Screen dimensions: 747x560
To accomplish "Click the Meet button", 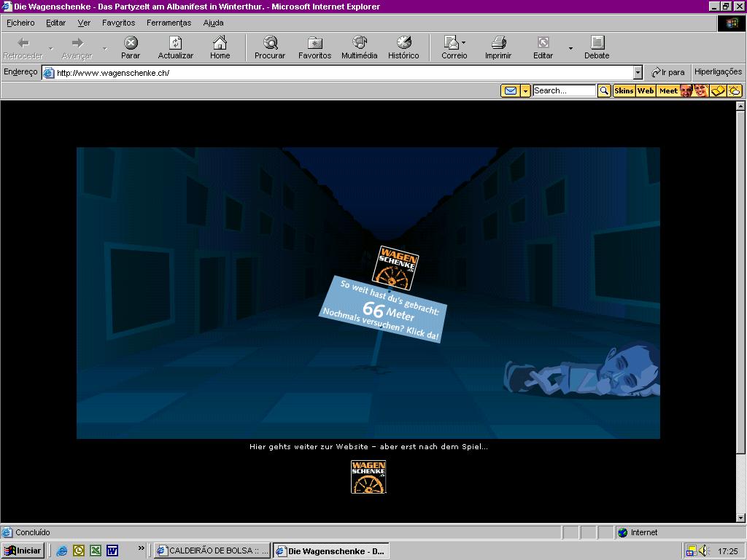I will tap(668, 90).
